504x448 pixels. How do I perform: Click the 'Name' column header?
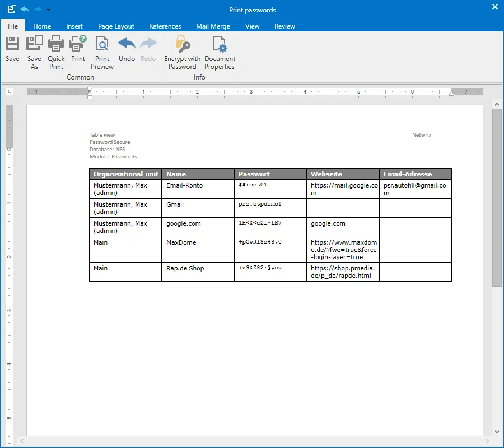pos(198,174)
